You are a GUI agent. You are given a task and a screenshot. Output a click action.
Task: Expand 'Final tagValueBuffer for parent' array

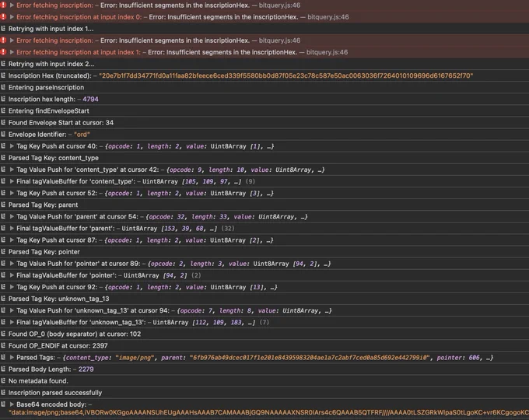coord(12,228)
